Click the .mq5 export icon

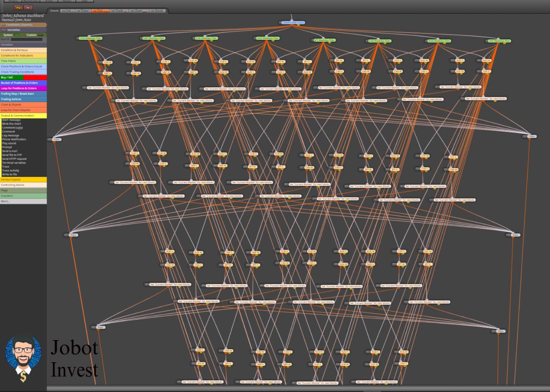[x=18, y=7]
